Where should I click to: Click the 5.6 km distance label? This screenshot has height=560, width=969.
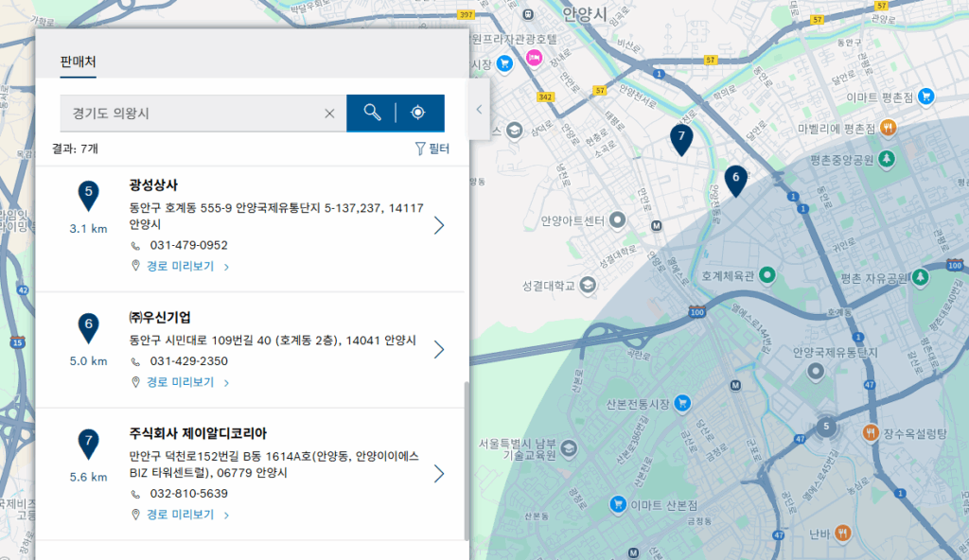pyautogui.click(x=88, y=477)
